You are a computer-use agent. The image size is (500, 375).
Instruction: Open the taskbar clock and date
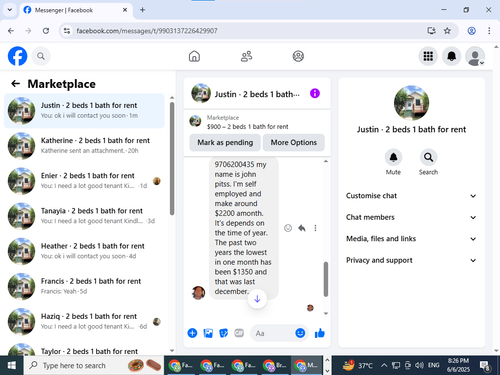pos(458,365)
